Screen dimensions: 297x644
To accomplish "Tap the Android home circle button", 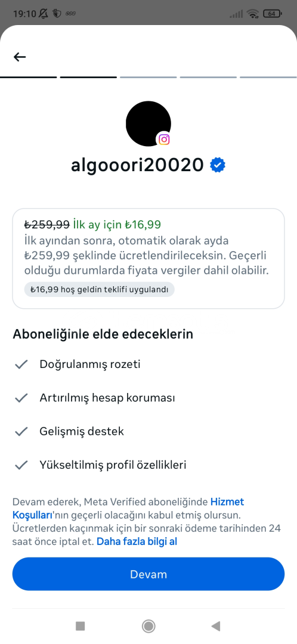I will [148, 626].
